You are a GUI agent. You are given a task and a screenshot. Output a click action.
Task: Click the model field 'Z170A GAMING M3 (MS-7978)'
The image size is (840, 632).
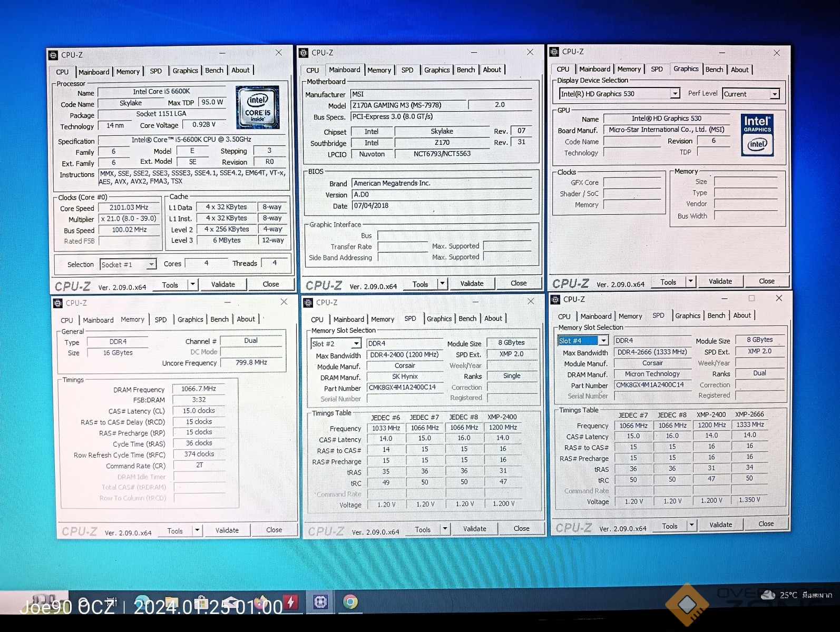408,105
